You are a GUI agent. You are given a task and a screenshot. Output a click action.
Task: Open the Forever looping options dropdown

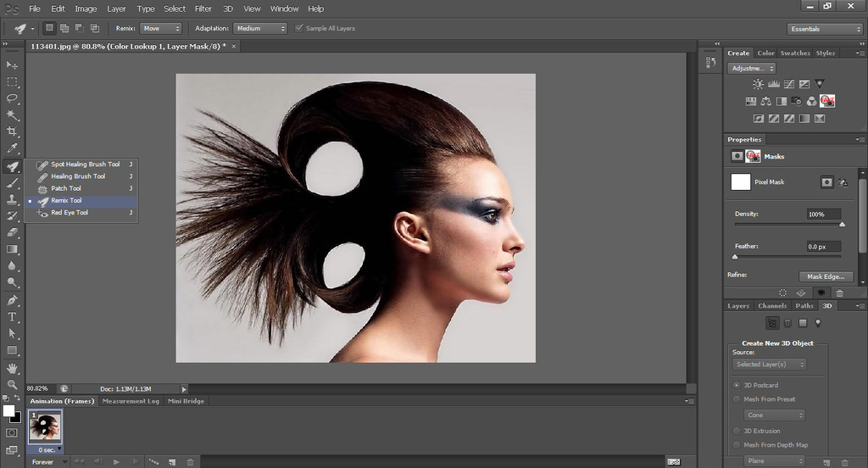(x=48, y=462)
